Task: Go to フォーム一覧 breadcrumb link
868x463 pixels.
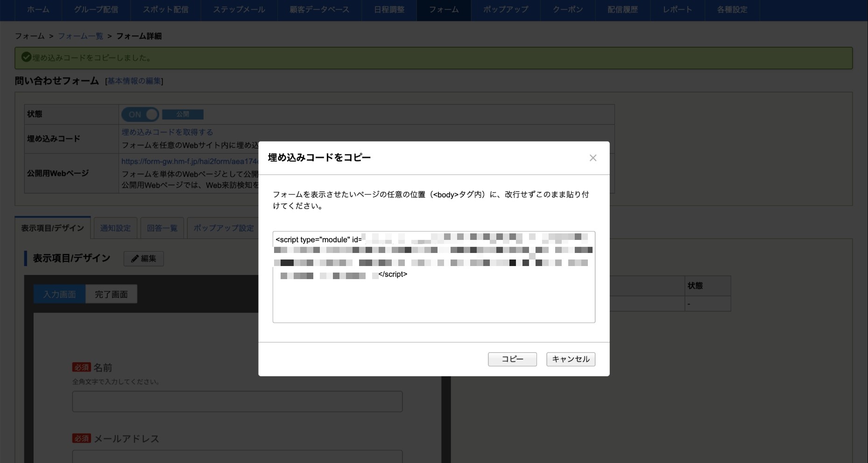Action: point(80,36)
